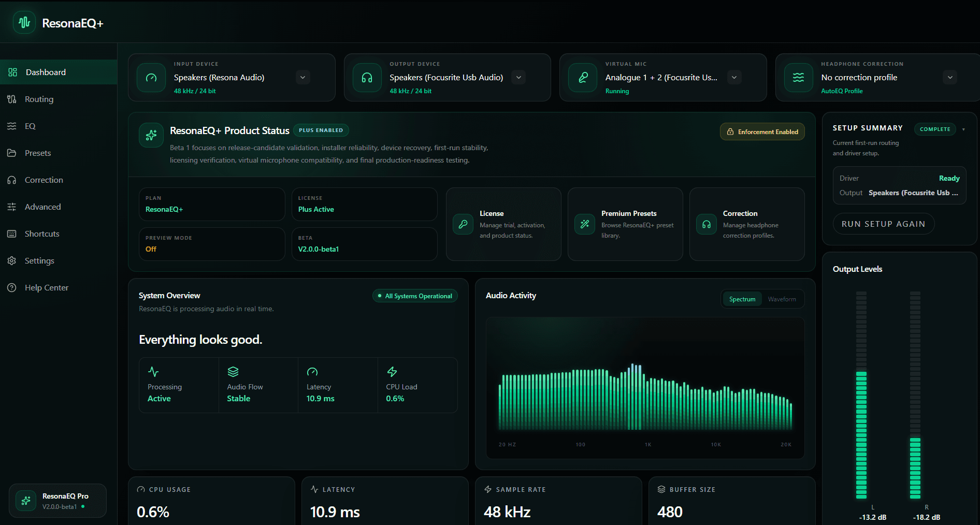Click the ResonaEQ+ waveform logo icon
The image size is (980, 525).
click(x=24, y=23)
